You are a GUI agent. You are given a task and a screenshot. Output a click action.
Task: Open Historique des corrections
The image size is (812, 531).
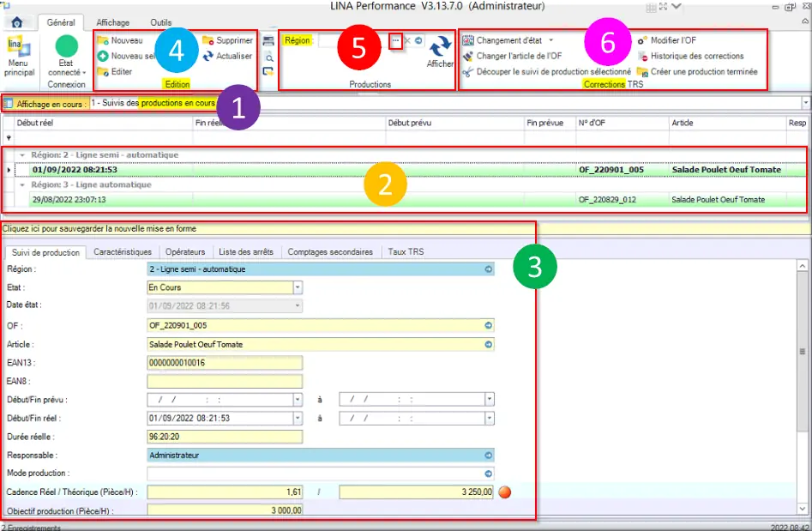point(691,56)
